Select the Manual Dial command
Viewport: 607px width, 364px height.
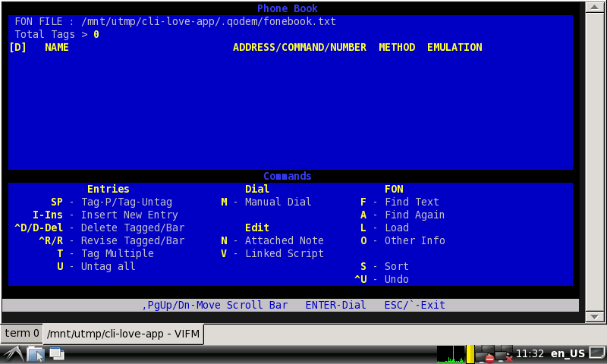[266, 202]
